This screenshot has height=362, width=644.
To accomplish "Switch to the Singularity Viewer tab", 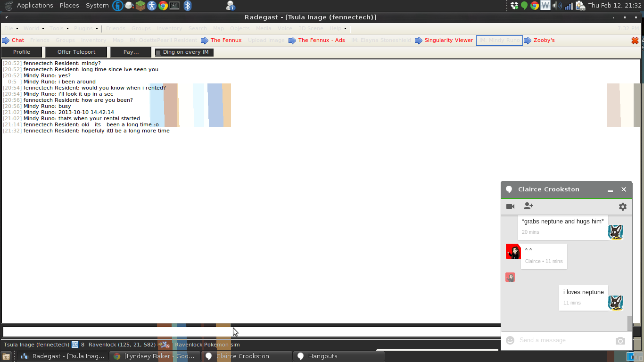I will coord(448,41).
